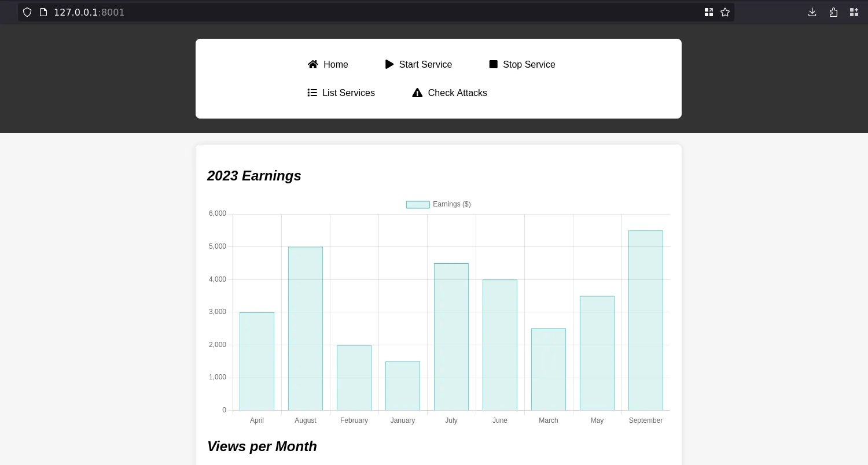Click the grid icon left of star
This screenshot has width=868, height=465.
709,12
